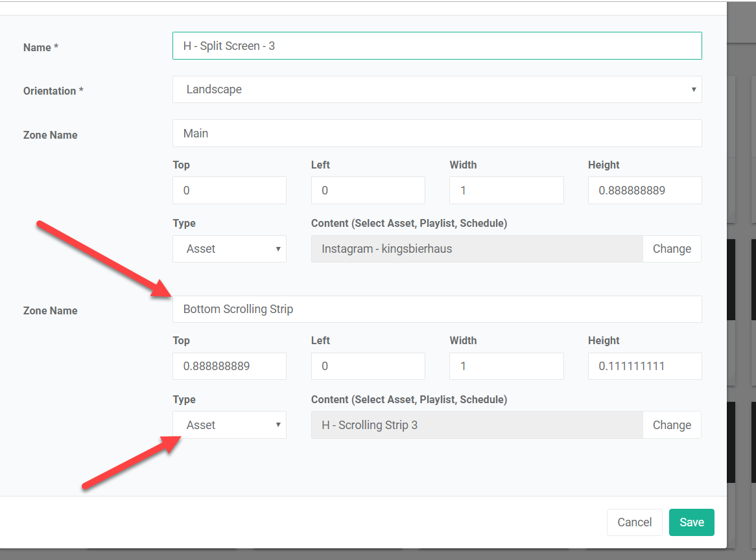
Task: Click the Bottom Scrolling Strip zone name field
Action: coord(436,309)
